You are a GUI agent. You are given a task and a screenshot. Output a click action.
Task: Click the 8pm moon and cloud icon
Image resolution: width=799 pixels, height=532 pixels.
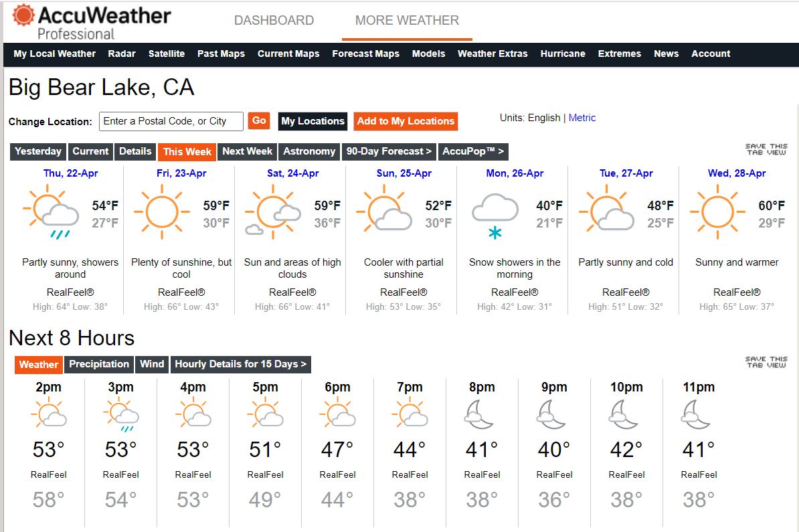pos(480,416)
